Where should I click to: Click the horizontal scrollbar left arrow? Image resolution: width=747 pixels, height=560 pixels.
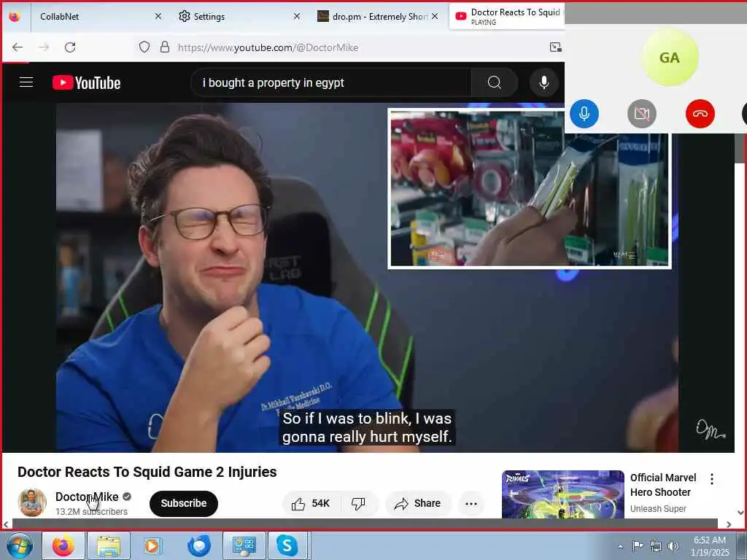tap(6, 524)
